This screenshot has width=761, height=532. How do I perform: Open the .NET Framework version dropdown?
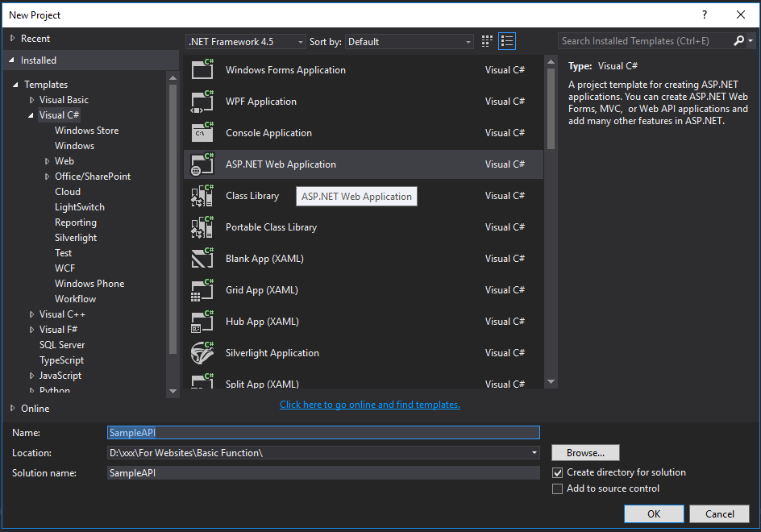(x=302, y=41)
